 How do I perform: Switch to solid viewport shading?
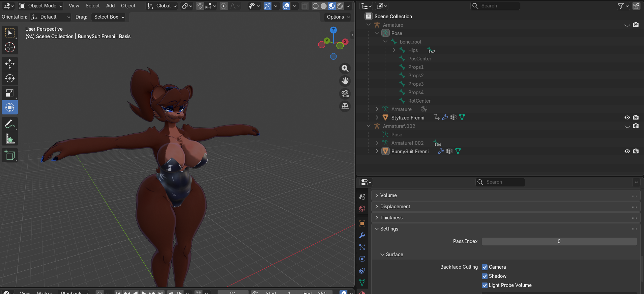click(x=324, y=6)
